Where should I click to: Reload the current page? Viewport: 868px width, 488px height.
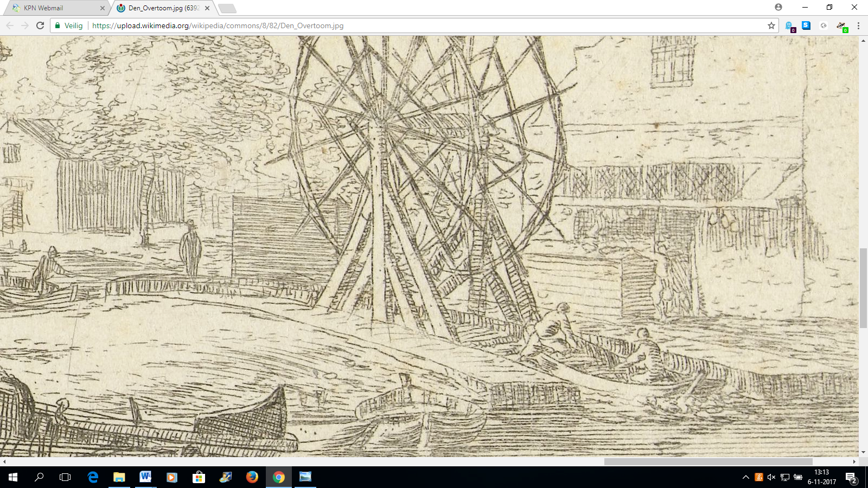click(x=40, y=25)
